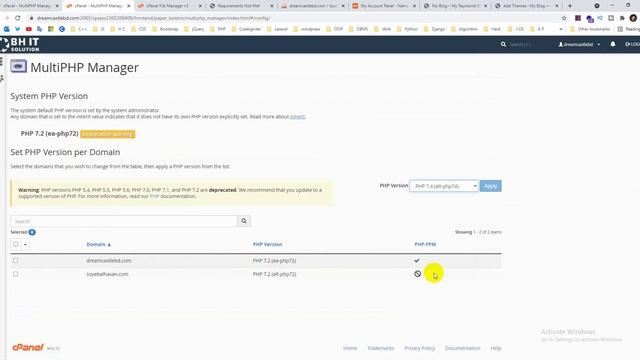The image size is (640, 360).
Task: Open the PHP Version dropdown
Action: (444, 186)
